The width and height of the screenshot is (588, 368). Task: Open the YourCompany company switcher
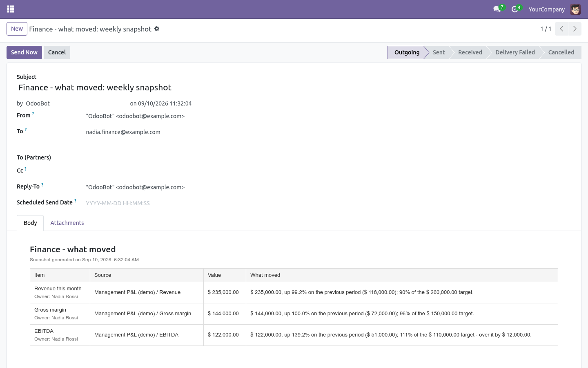[546, 9]
